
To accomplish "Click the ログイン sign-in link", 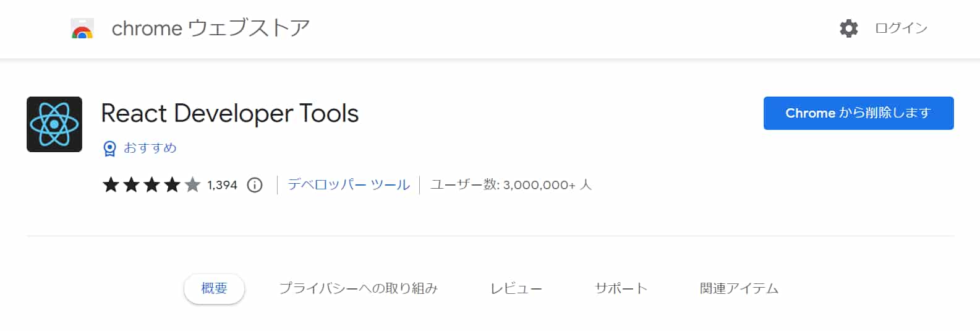I will tap(901, 28).
